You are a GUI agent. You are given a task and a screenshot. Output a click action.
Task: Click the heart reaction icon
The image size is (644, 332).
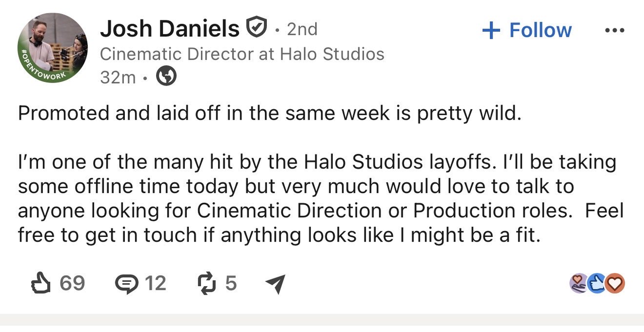[x=615, y=284]
